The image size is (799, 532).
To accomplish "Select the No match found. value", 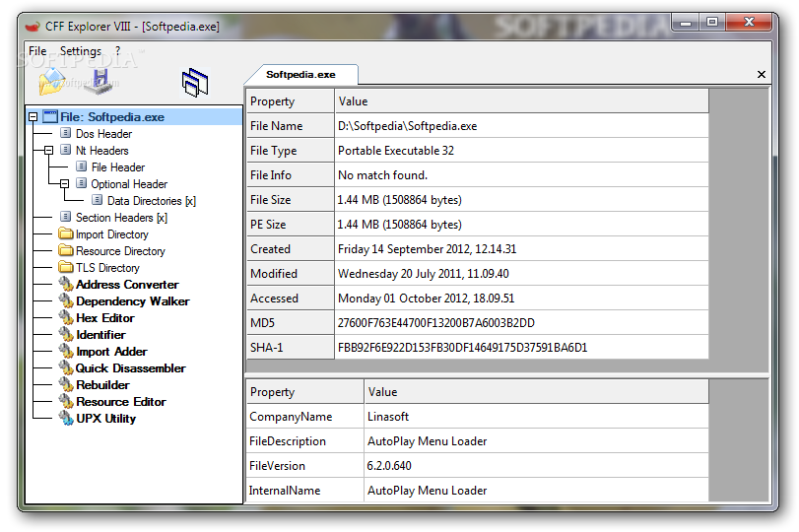I will tap(522, 174).
